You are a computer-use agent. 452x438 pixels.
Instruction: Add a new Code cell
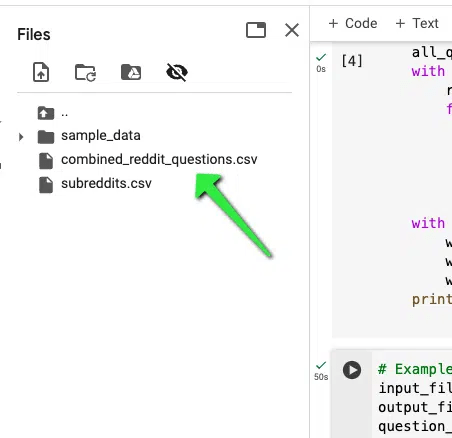point(353,23)
